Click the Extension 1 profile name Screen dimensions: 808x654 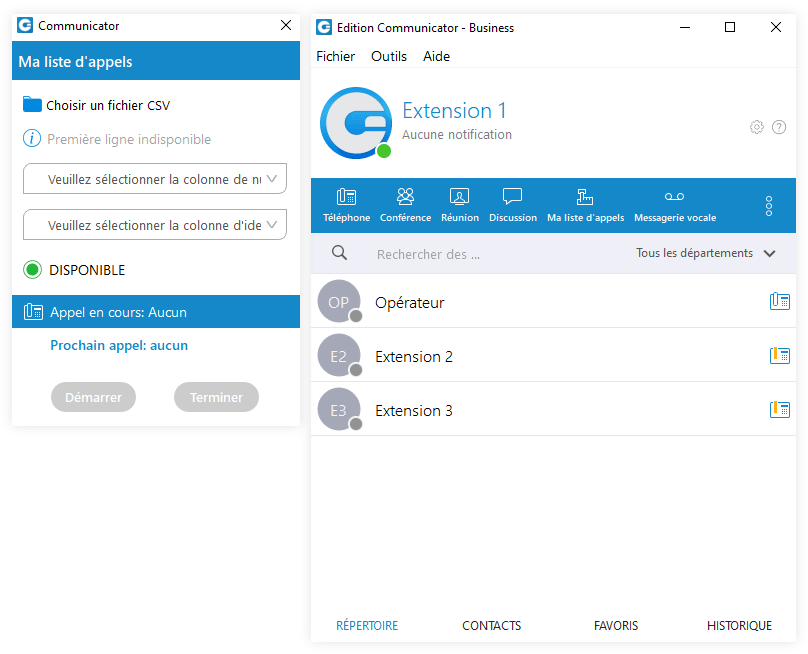pyautogui.click(x=454, y=110)
